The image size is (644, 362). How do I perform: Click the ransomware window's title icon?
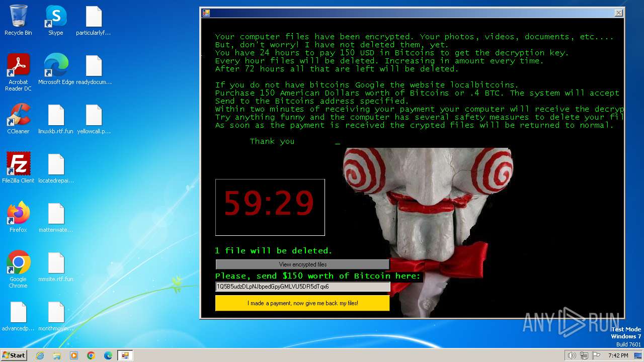pos(206,13)
